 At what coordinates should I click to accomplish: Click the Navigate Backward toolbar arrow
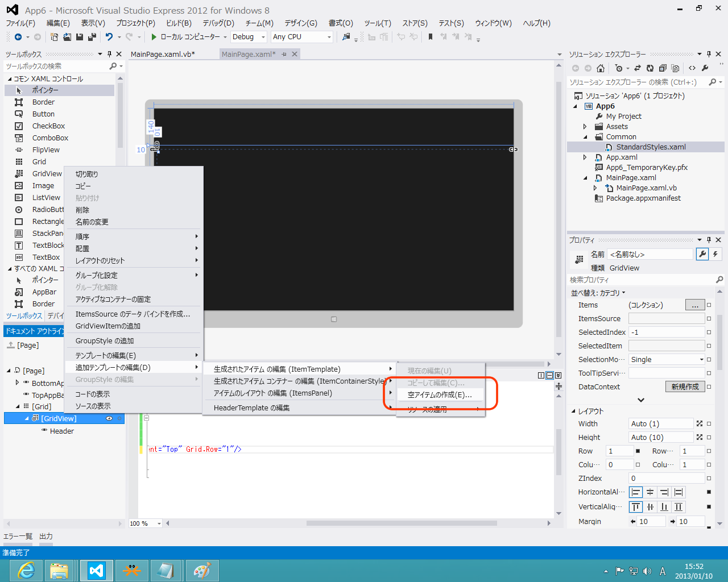click(18, 37)
